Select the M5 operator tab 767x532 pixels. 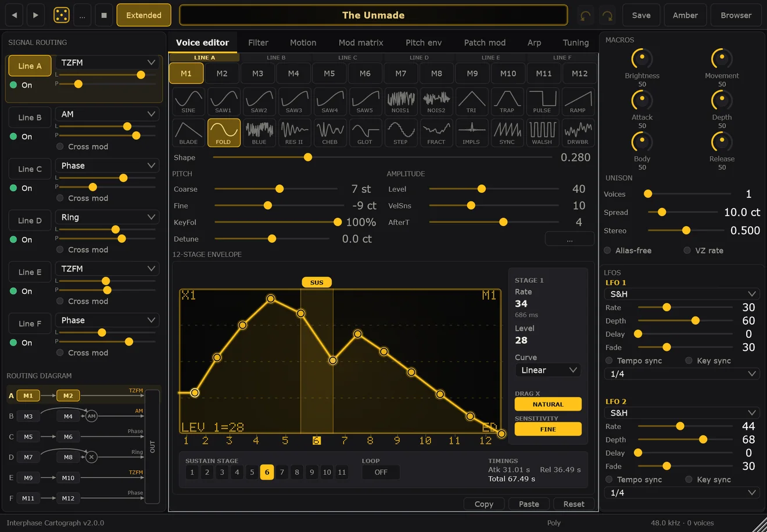click(329, 73)
